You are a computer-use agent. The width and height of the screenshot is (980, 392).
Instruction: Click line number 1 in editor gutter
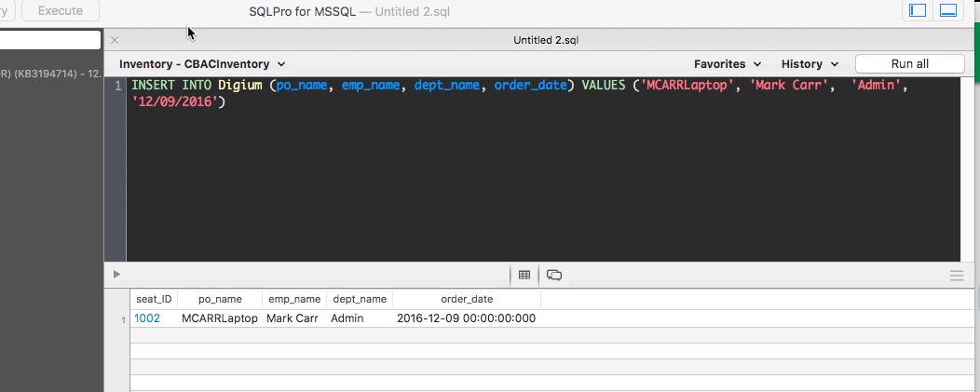(x=118, y=85)
